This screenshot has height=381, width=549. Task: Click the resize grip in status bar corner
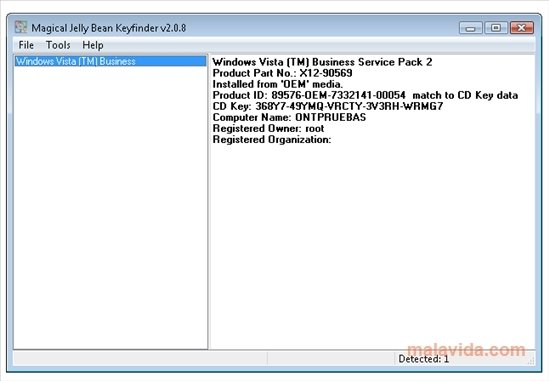point(531,361)
